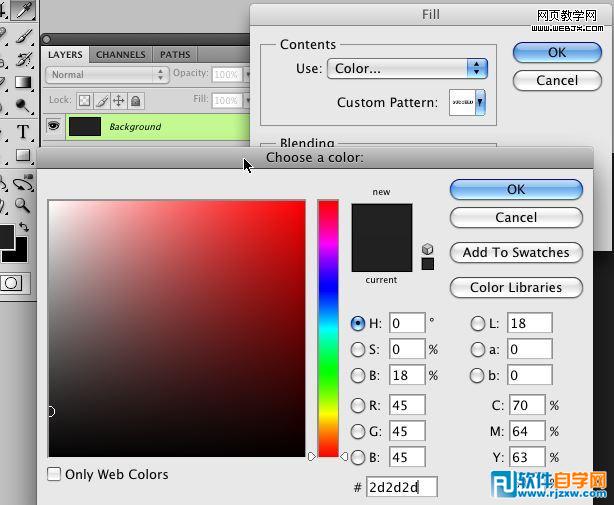Click the toolbox foreground color swatch
Screen dimensions: 614x505
point(7,236)
